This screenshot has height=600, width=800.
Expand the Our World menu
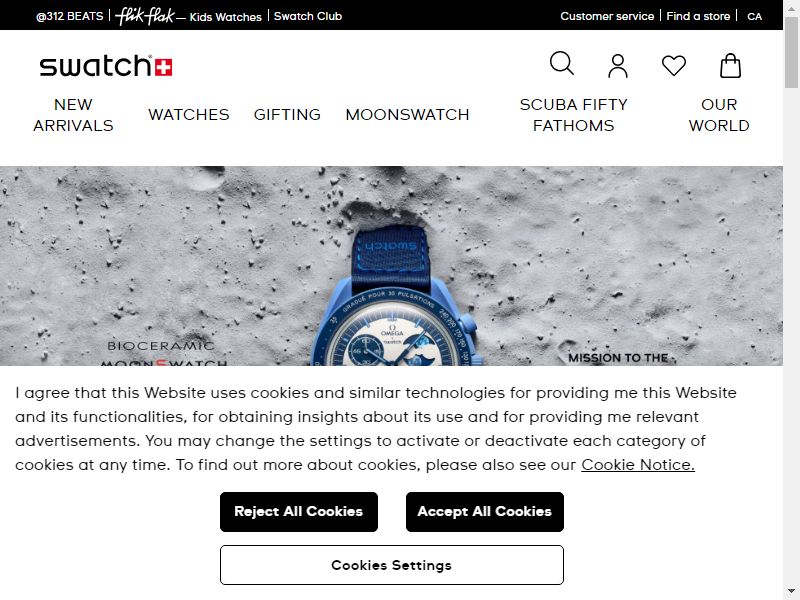click(719, 115)
